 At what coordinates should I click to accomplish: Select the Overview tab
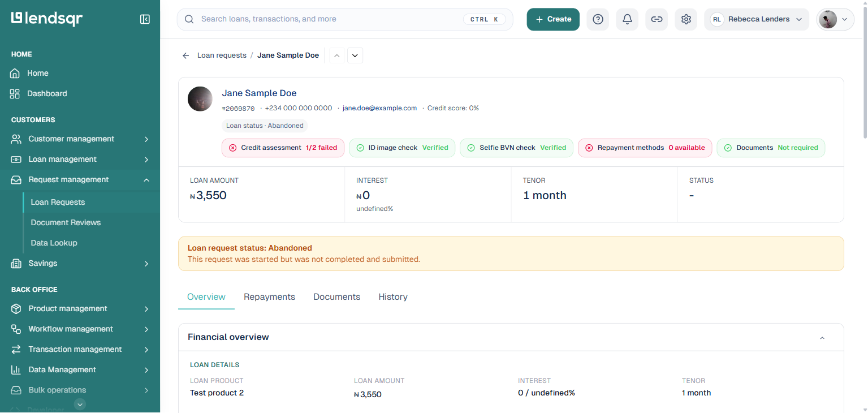tap(206, 297)
